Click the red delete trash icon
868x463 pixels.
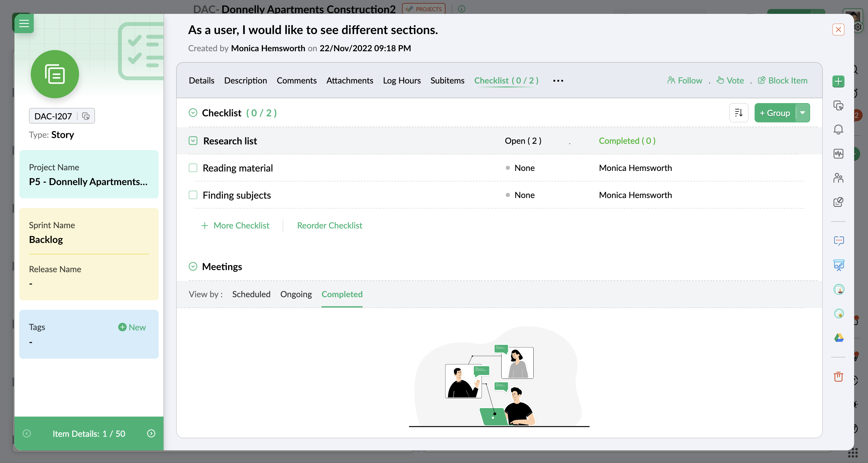coord(838,376)
